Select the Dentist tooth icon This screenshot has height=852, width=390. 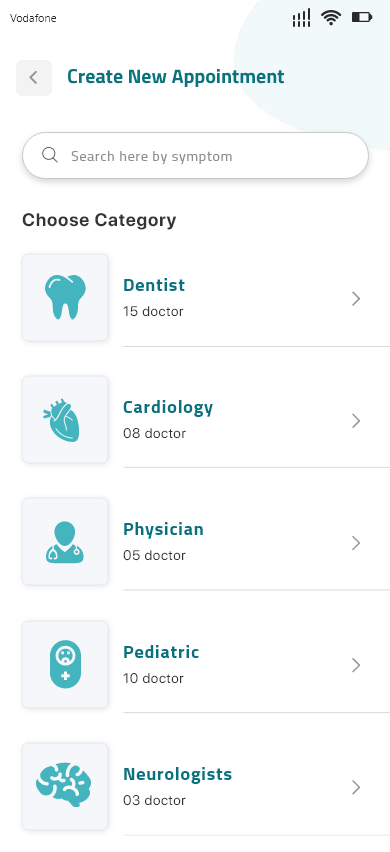(x=65, y=297)
